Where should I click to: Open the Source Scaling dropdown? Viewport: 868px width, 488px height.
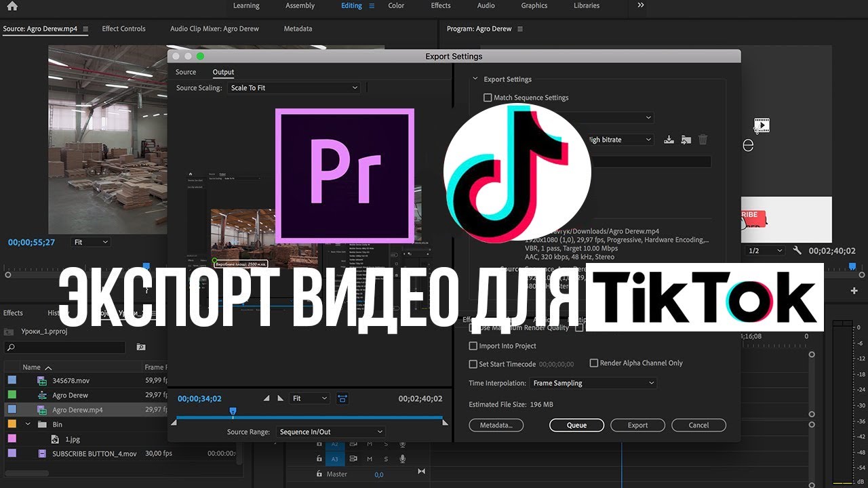(x=294, y=88)
